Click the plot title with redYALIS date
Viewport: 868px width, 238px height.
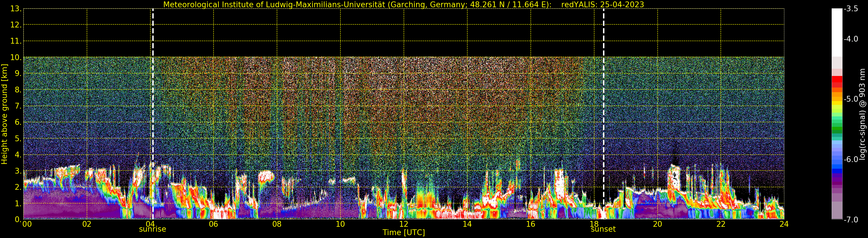[403, 4]
